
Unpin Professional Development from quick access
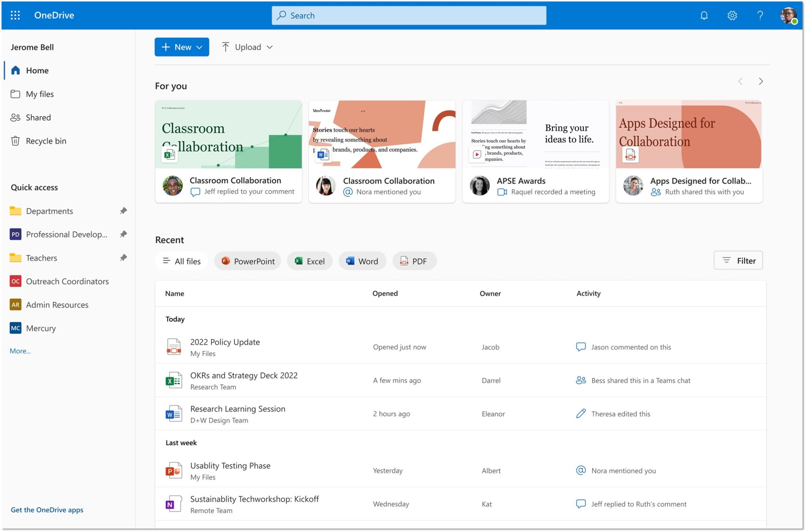click(123, 234)
